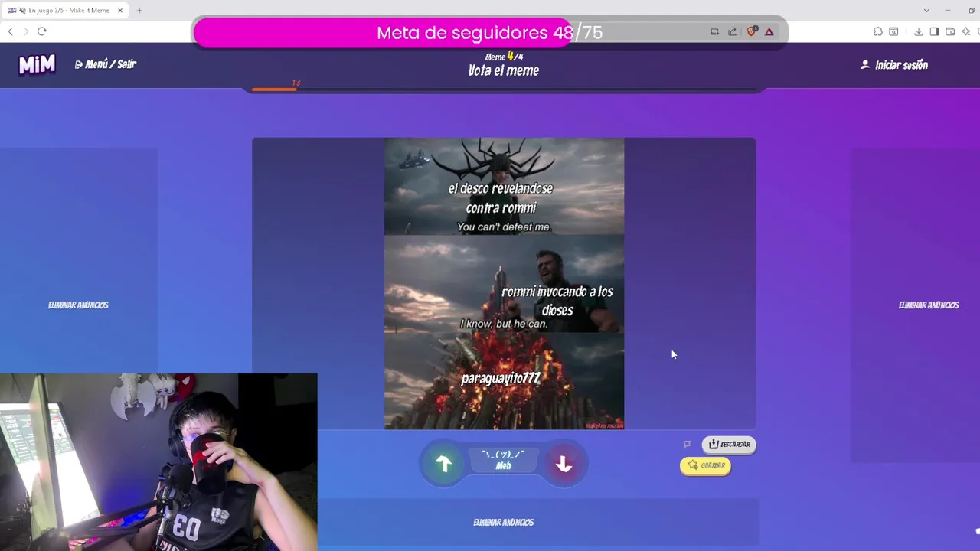The image size is (980, 551).
Task: Click Iniciar sesión
Action: pyautogui.click(x=894, y=65)
